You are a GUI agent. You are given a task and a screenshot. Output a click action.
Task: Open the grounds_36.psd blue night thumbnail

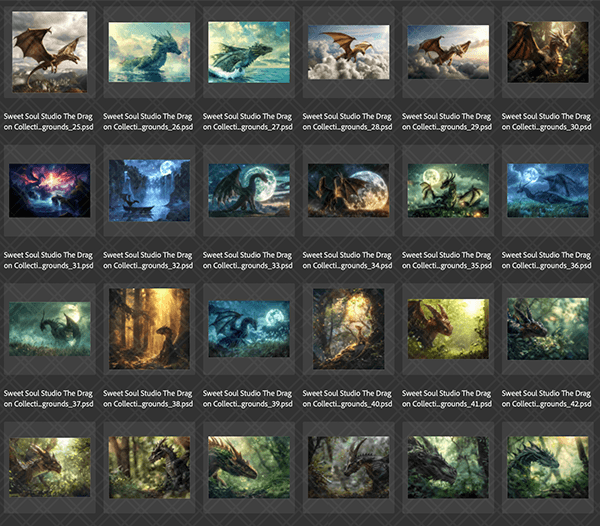[x=548, y=191]
